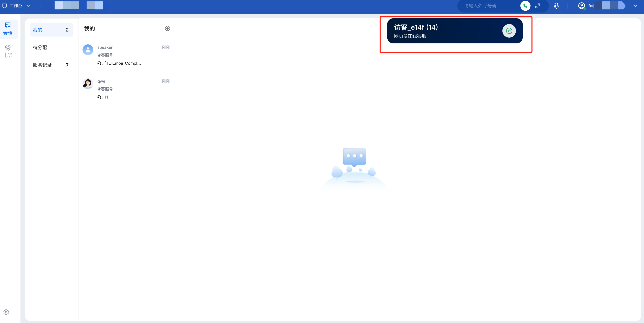
Task: Open the 服务记录 tab
Action: (x=42, y=65)
